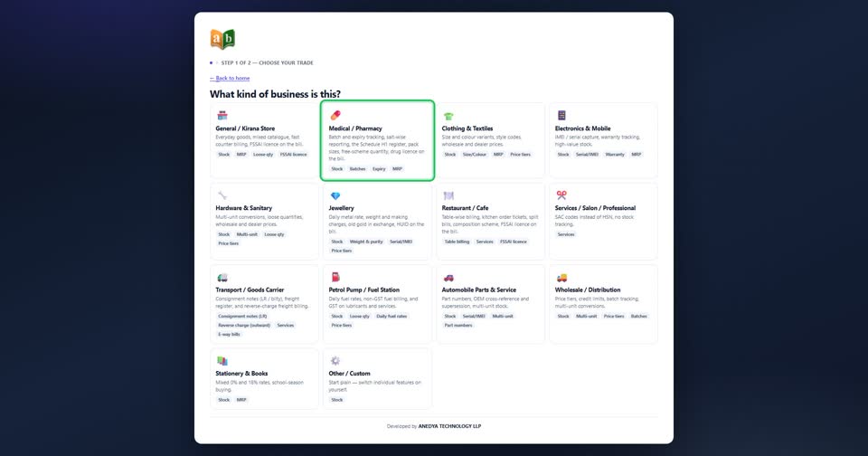Click the 'Stock' tag in Other / Custom
This screenshot has height=456, width=868.
[x=337, y=400]
